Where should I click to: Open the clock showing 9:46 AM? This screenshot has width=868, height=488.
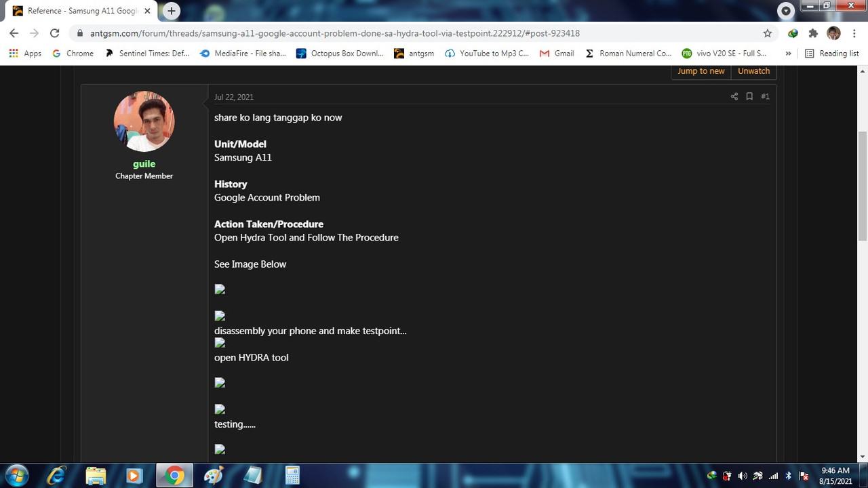(x=835, y=476)
